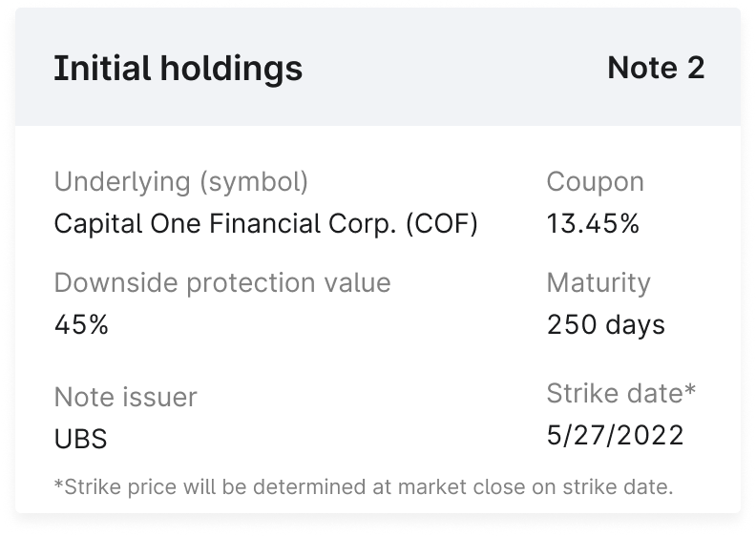Select the 13.45% coupon value
The image size is (756, 536).
[x=593, y=224]
